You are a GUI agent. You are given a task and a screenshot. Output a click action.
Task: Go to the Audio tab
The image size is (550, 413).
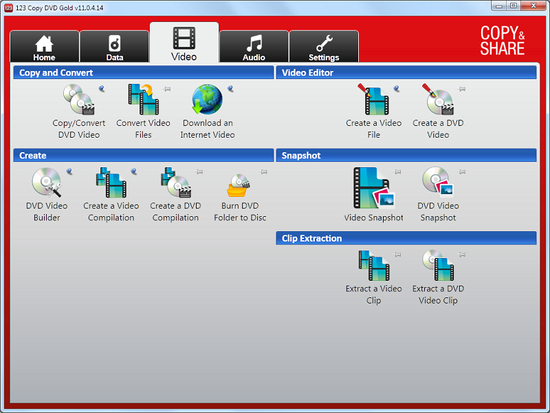pos(254,47)
